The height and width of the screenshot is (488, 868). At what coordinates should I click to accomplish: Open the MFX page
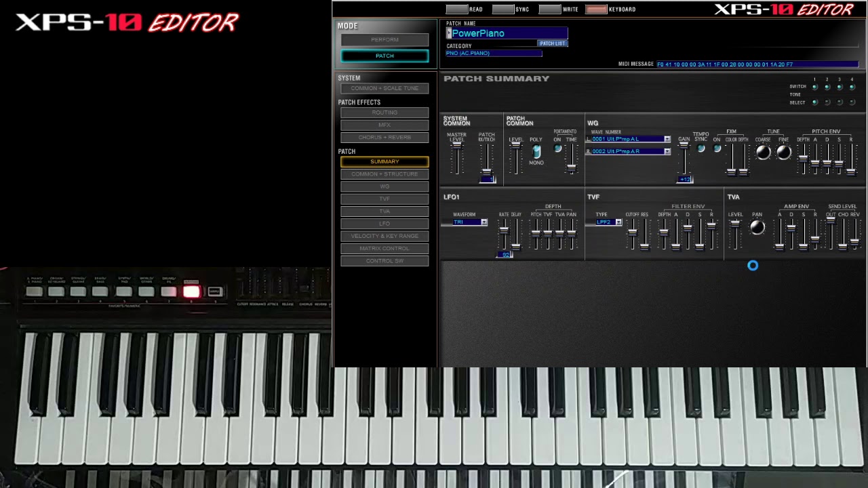384,125
